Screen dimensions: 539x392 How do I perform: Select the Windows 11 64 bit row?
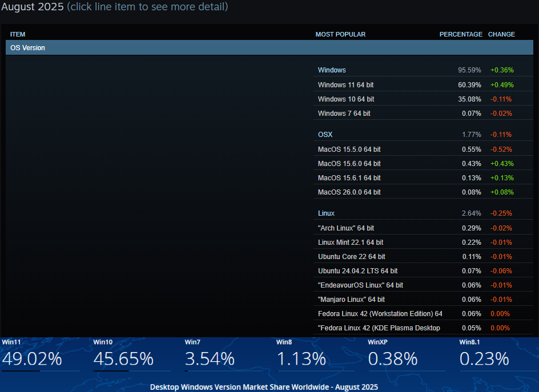423,85
